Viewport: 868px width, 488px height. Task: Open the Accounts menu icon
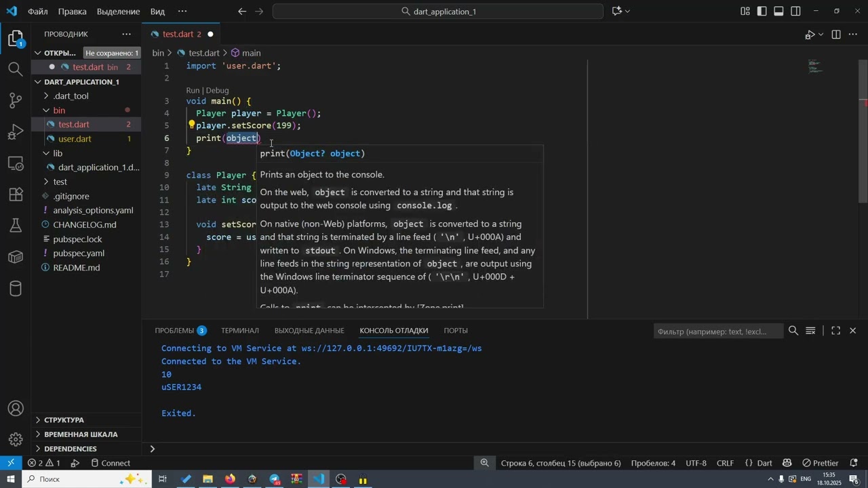(16, 409)
